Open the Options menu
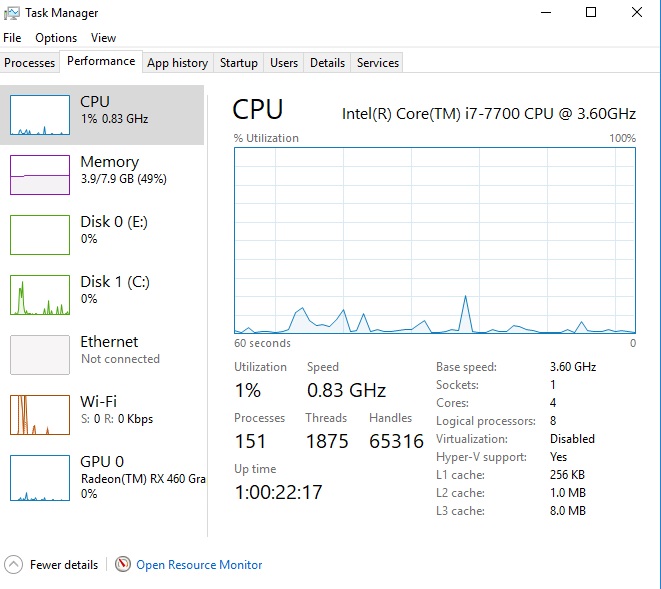661x589 pixels. 56,38
